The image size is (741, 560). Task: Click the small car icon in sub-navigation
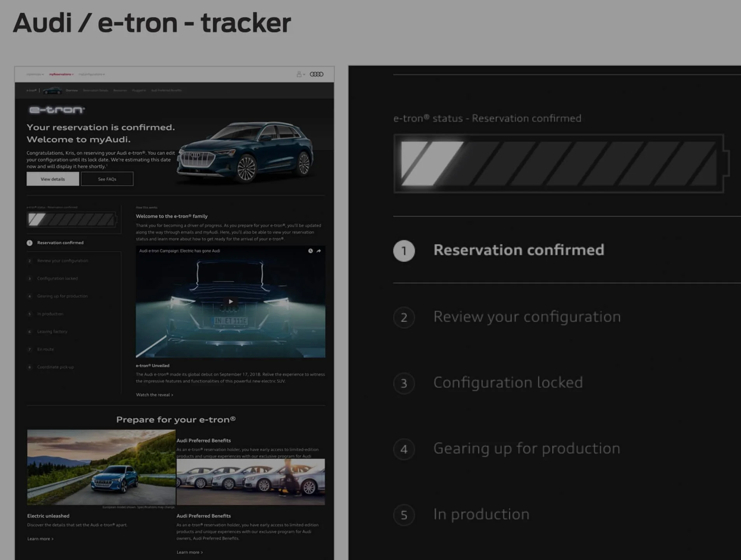pyautogui.click(x=52, y=90)
